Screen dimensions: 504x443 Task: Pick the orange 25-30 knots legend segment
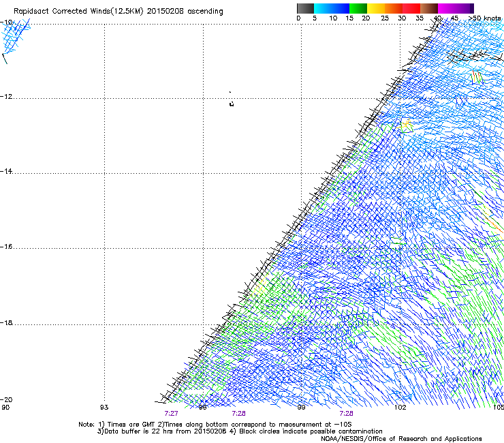coord(394,8)
